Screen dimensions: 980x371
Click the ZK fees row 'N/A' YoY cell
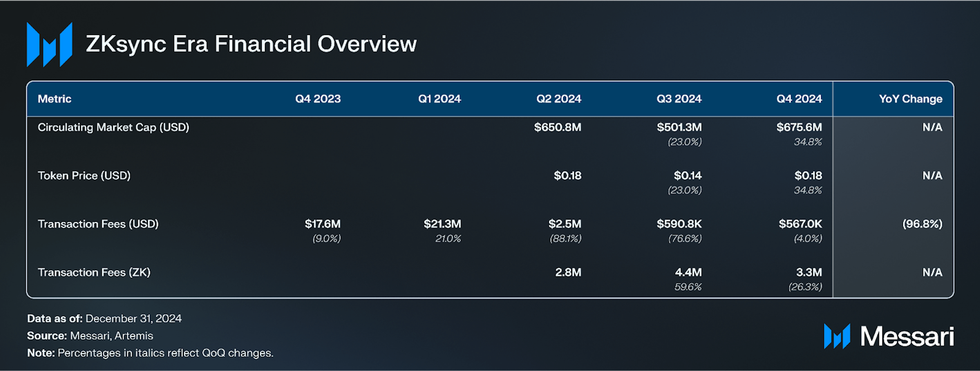coord(932,273)
